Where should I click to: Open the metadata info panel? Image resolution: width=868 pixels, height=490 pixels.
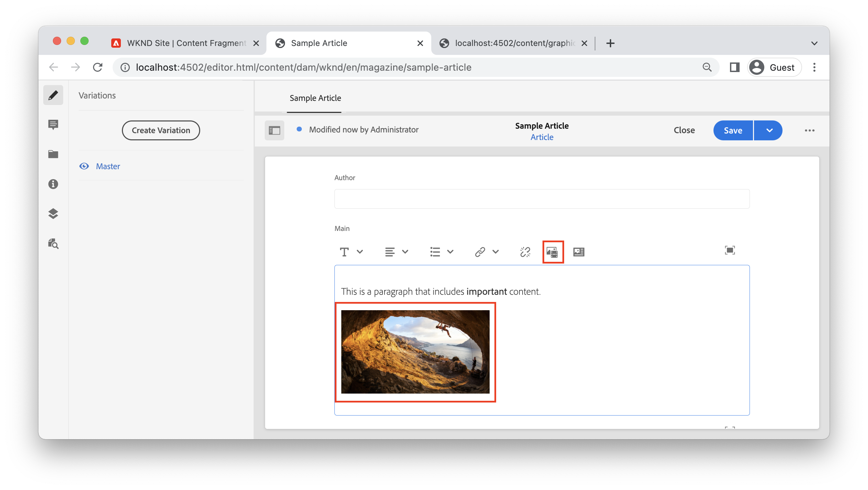pos(53,184)
